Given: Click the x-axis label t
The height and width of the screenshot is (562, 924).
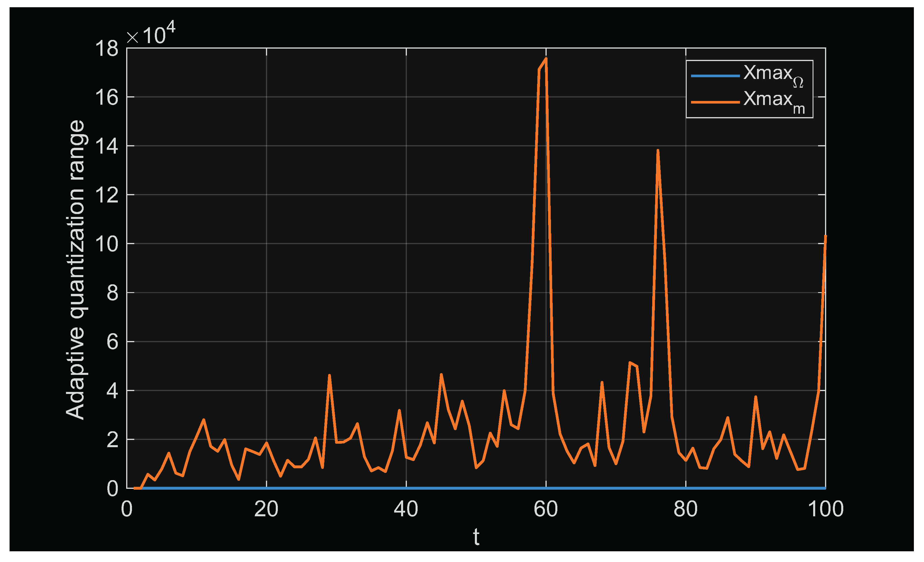Looking at the screenshot, I should click(x=476, y=537).
